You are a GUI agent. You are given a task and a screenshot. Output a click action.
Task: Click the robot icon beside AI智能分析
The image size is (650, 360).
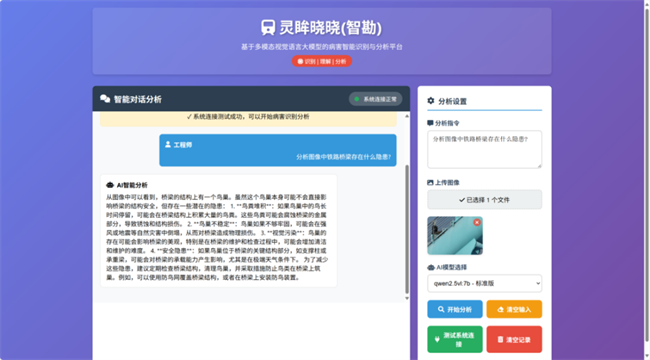110,185
